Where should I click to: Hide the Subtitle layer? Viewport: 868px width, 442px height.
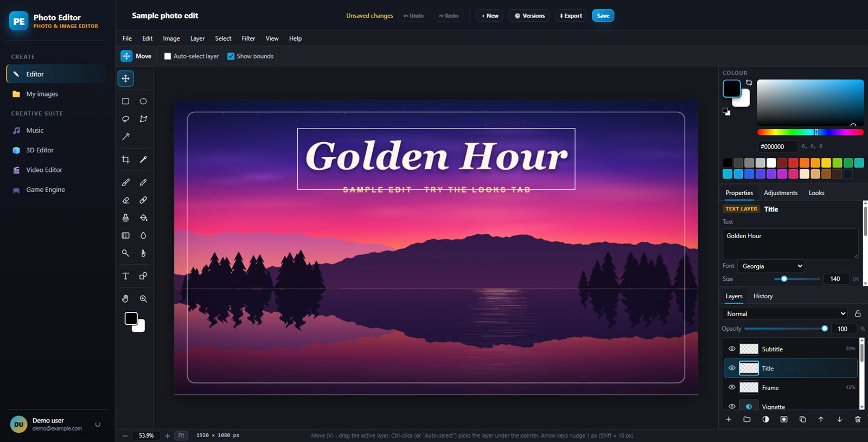click(x=732, y=349)
